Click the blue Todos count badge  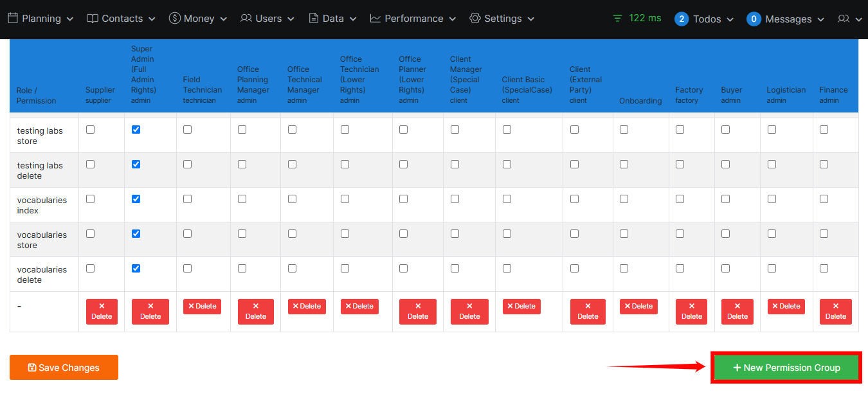click(682, 19)
